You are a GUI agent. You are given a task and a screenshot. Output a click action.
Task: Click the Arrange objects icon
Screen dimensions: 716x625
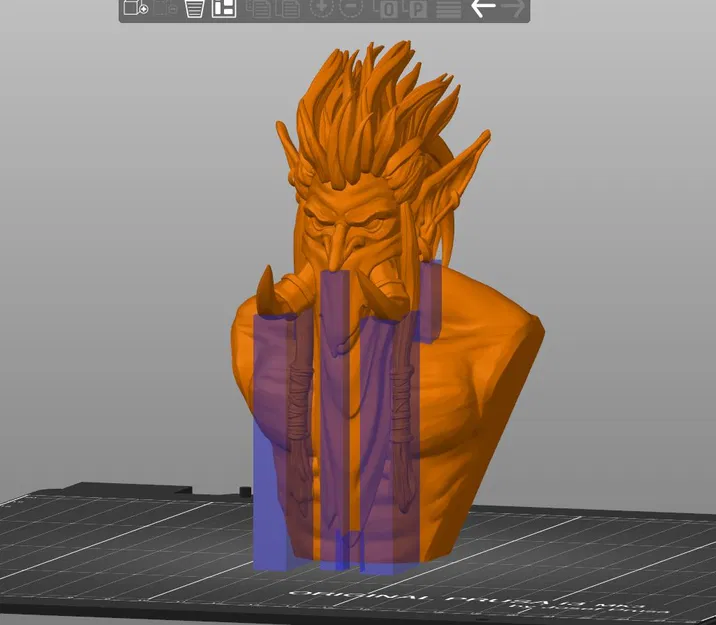coord(224,8)
